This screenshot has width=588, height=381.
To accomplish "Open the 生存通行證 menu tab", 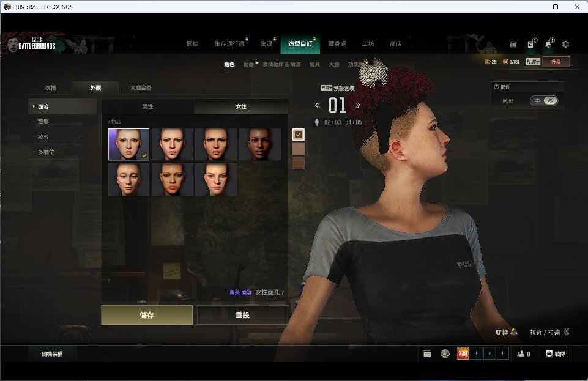I will pos(229,44).
